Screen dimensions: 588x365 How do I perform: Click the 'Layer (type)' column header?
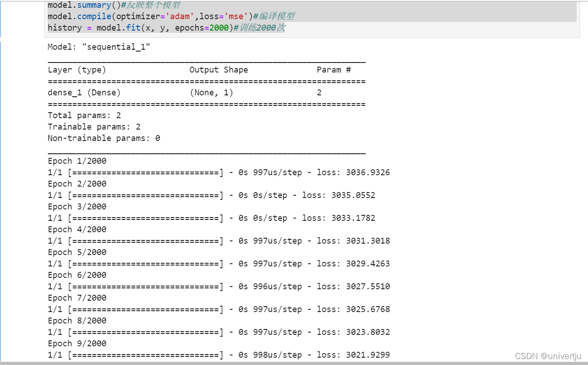[x=77, y=70]
